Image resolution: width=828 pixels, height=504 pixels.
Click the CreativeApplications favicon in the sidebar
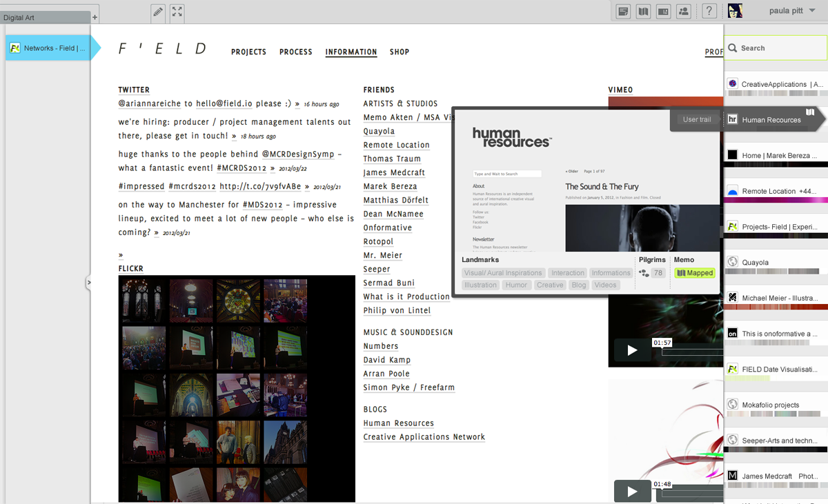pos(733,83)
